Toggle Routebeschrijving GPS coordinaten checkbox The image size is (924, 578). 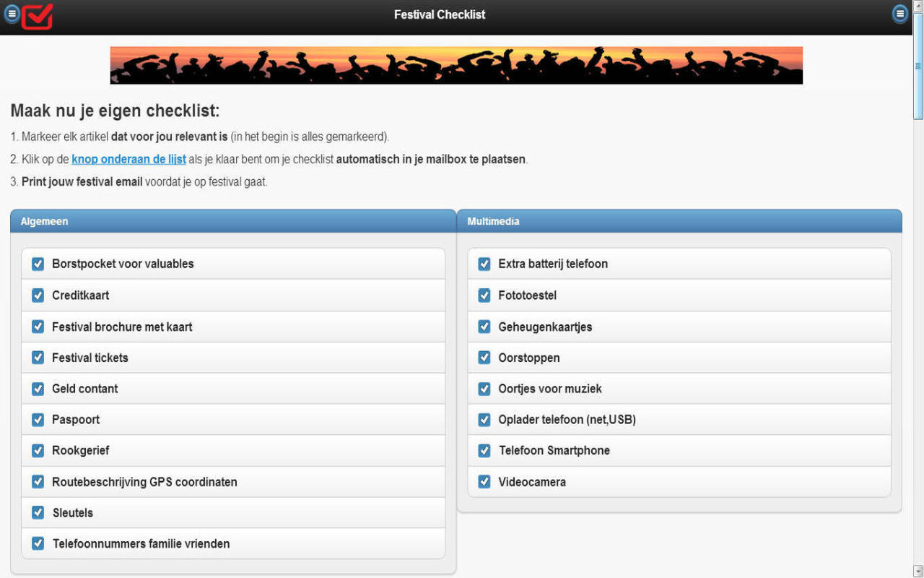click(x=38, y=482)
